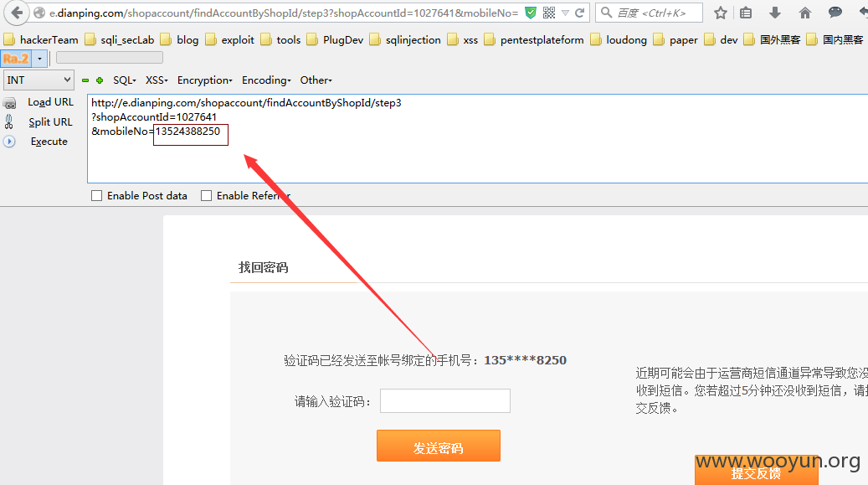This screenshot has height=485, width=868.
Task: Click Execute in HackBar
Action: click(x=49, y=142)
